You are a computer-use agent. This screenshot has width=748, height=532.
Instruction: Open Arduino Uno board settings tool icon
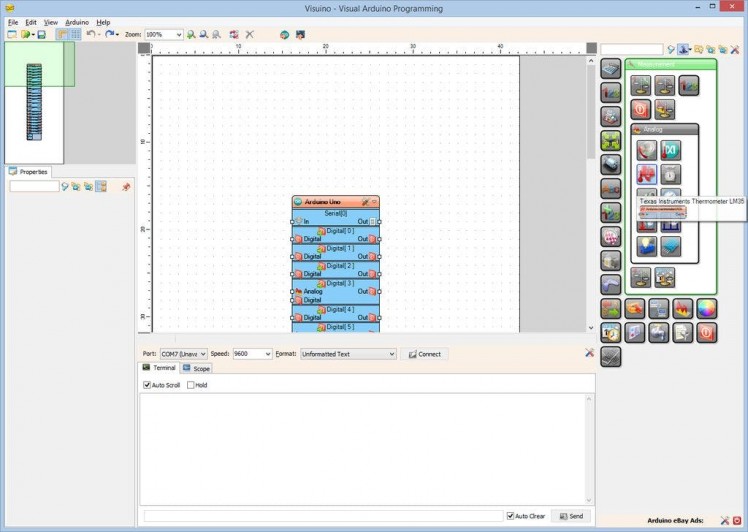[x=367, y=202]
